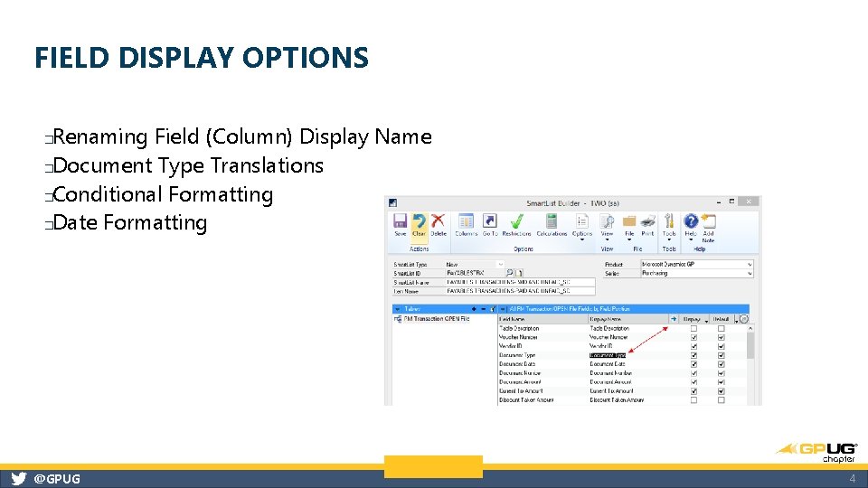Select the Voucher Number field name
The image size is (868, 488).
point(518,337)
